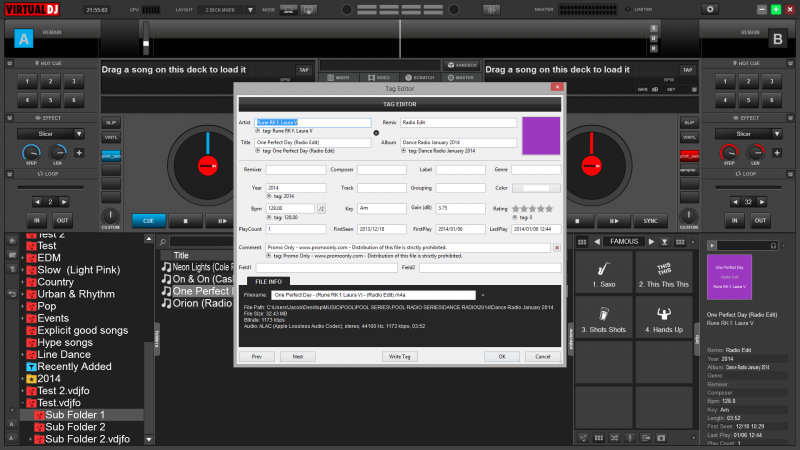Switch to the SCRATCH tab
Viewport: 800px width, 450px height.
(419, 78)
